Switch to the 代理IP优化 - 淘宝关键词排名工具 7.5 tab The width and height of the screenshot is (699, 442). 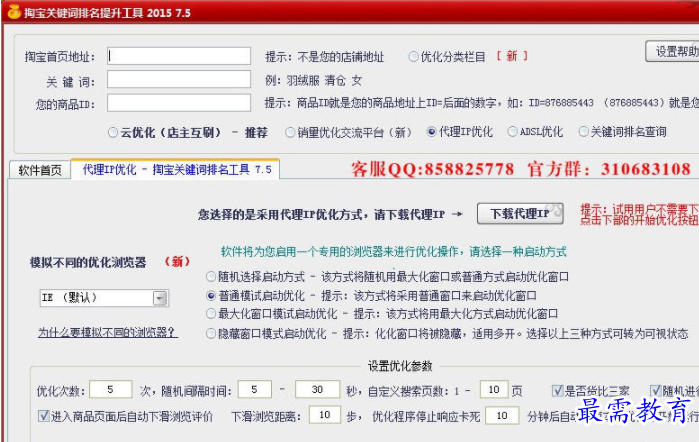pos(177,169)
